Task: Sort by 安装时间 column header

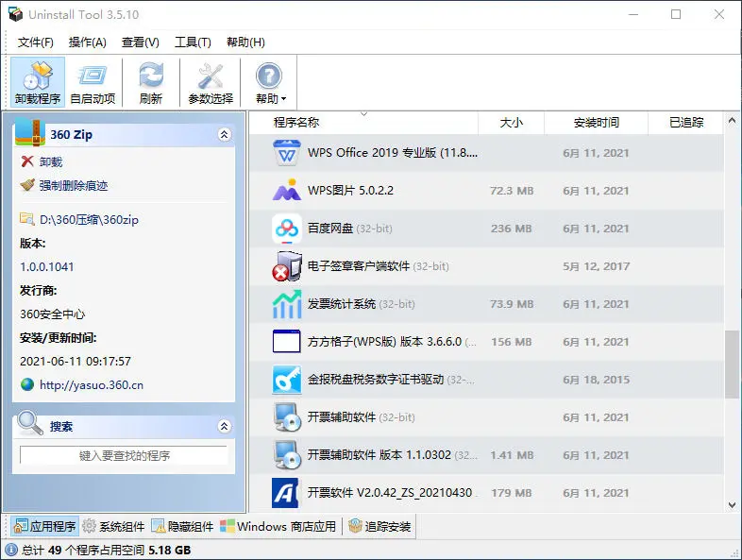Action: click(597, 123)
